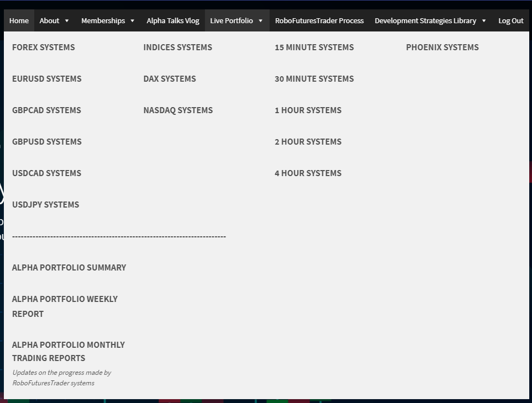Open RoboFuturesTrader Process page
The image size is (532, 403).
pyautogui.click(x=319, y=20)
